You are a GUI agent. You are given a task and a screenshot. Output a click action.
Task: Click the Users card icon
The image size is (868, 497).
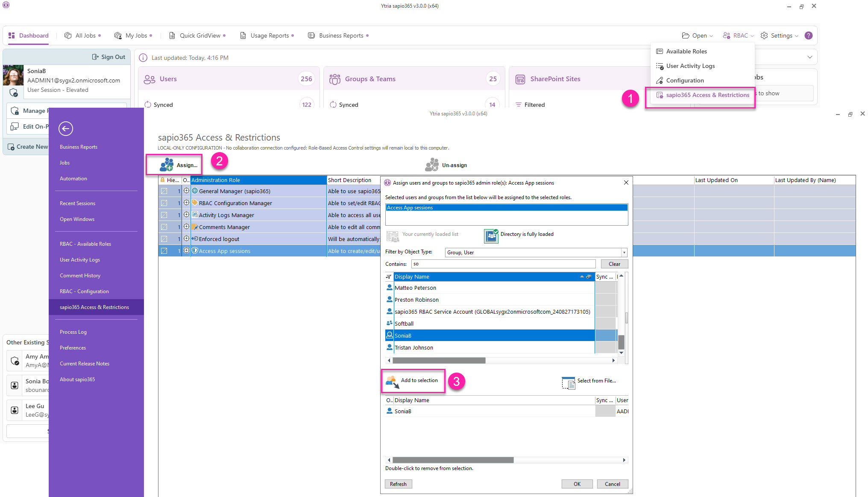click(x=150, y=79)
